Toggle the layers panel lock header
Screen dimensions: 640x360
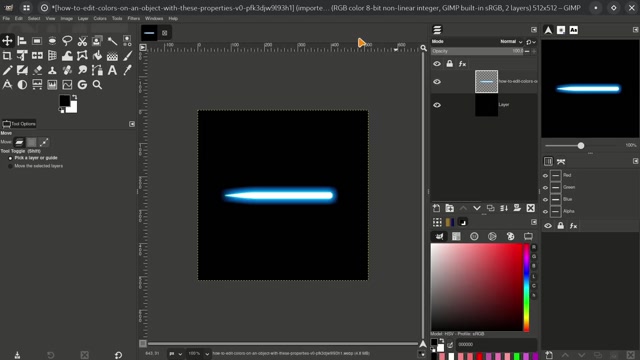(449, 64)
